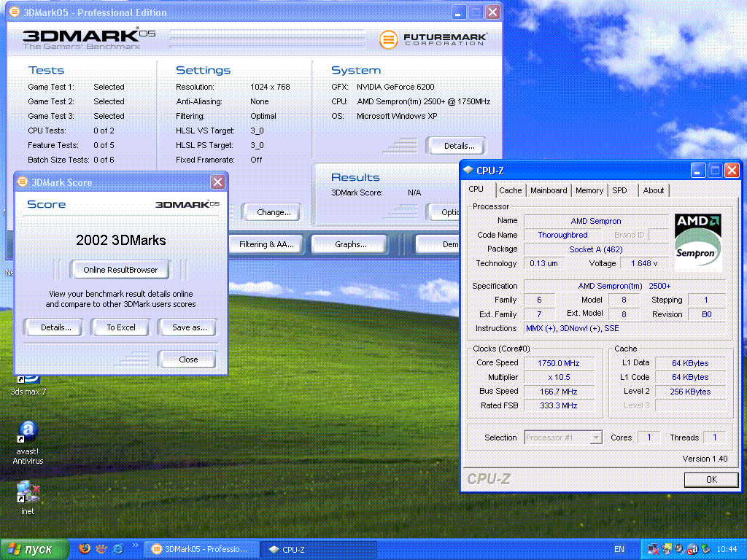
Task: Switch to 3DMark05 taskbar button
Action: pyautogui.click(x=203, y=550)
